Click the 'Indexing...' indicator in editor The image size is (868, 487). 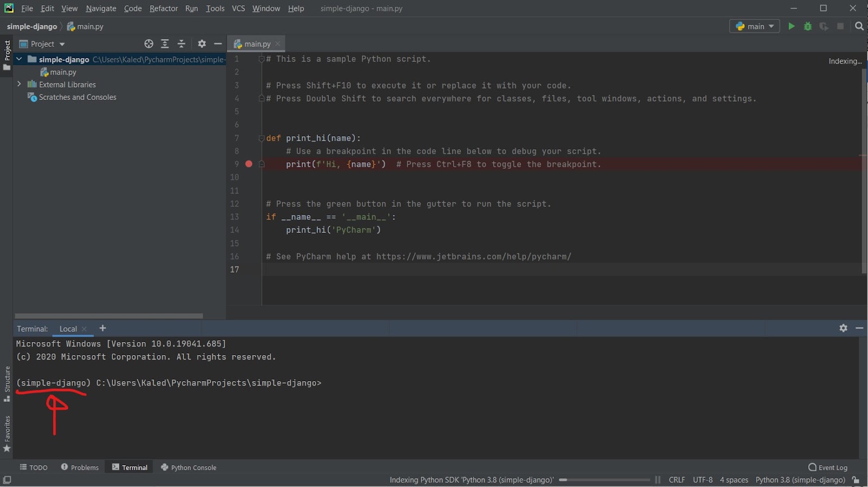845,61
